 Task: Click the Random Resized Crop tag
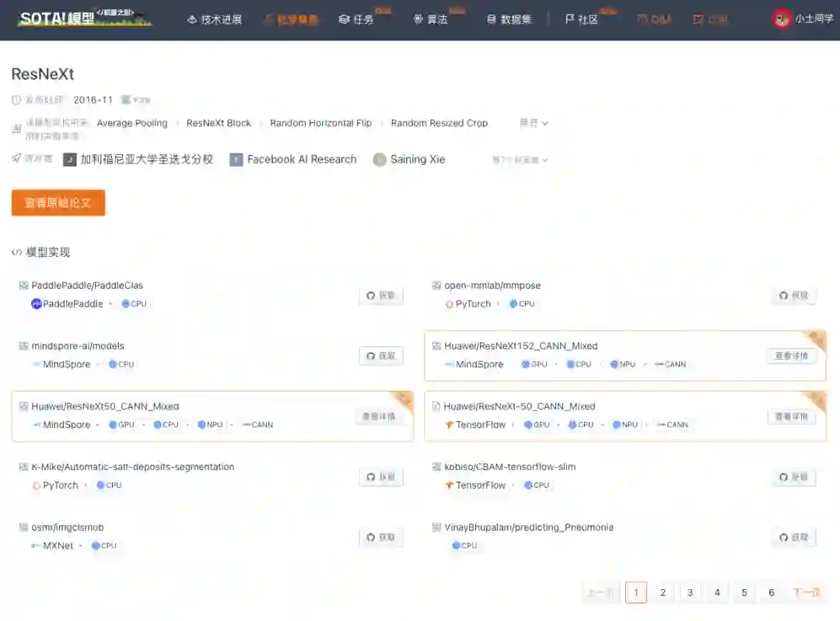pyautogui.click(x=439, y=123)
